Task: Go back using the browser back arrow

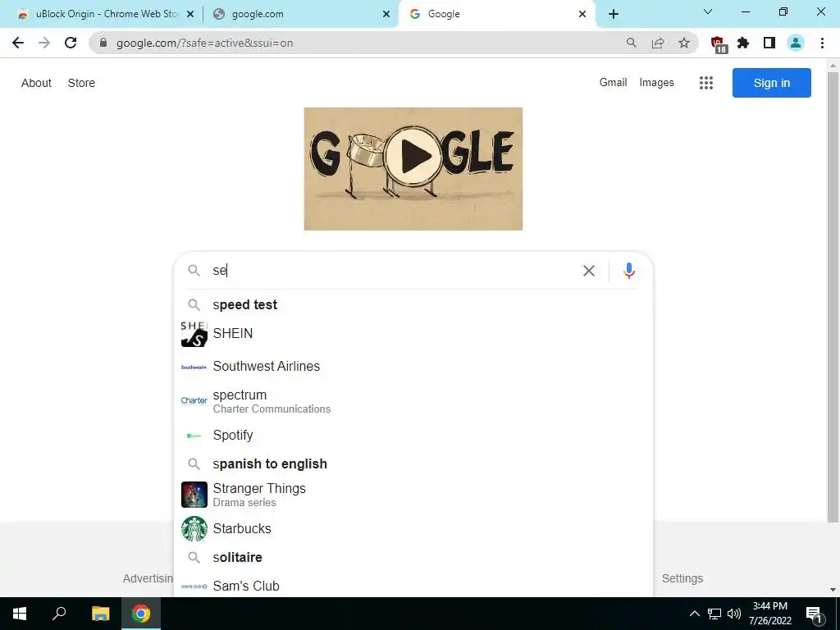Action: pos(18,43)
